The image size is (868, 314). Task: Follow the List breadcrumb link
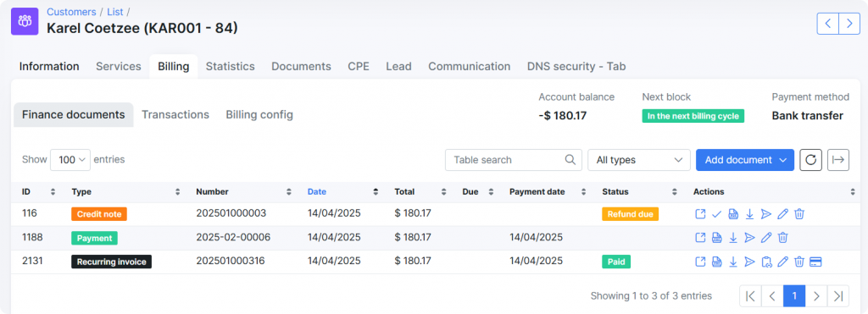[115, 12]
